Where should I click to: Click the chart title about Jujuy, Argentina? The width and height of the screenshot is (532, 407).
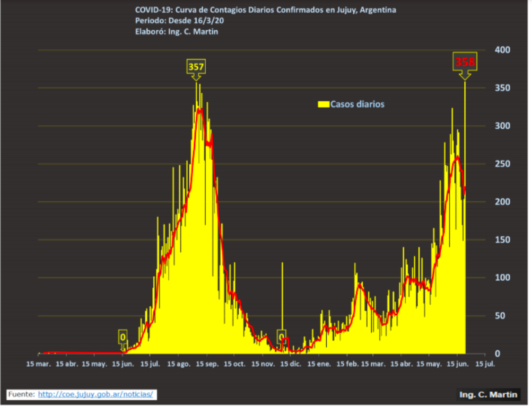pyautogui.click(x=266, y=10)
